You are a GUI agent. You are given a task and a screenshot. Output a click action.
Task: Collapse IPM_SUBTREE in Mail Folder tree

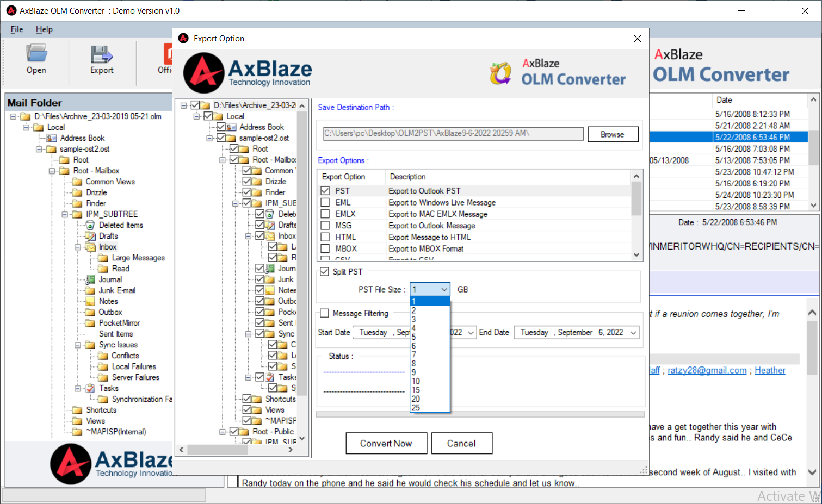click(x=65, y=214)
